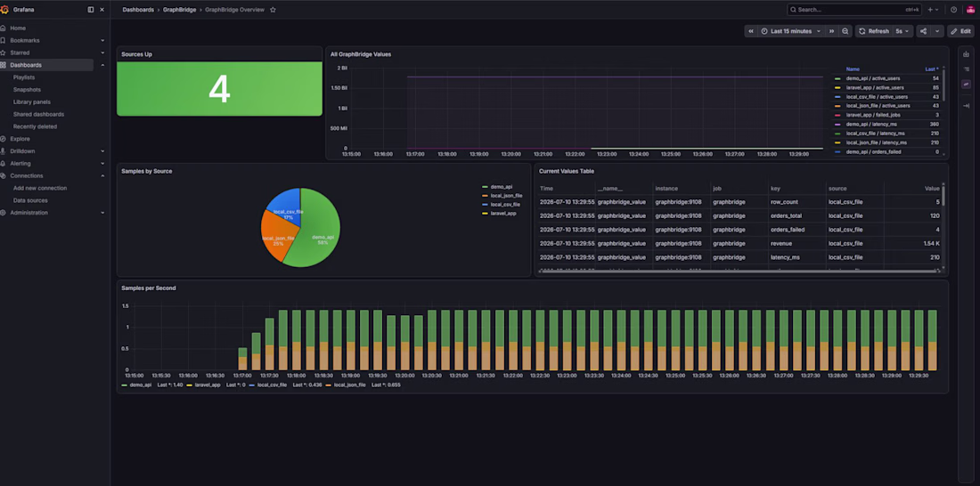Expand the Alerting section chevron
This screenshot has height=486, width=980.
click(x=102, y=163)
